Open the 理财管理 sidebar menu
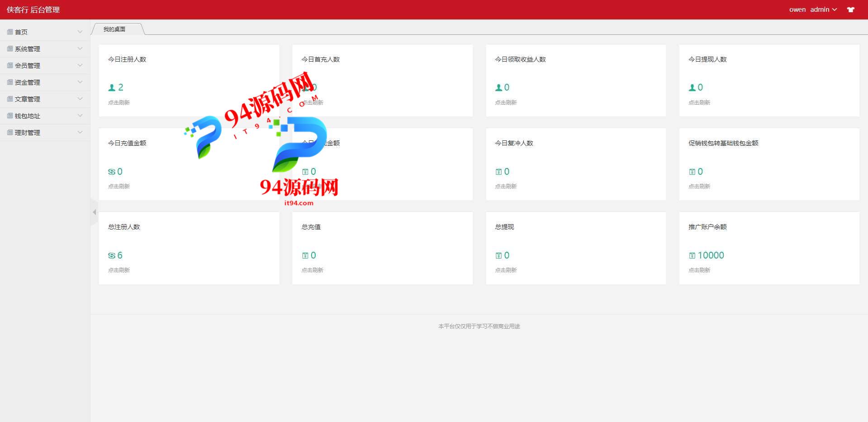Screen dimensions: 868x422 pos(45,132)
